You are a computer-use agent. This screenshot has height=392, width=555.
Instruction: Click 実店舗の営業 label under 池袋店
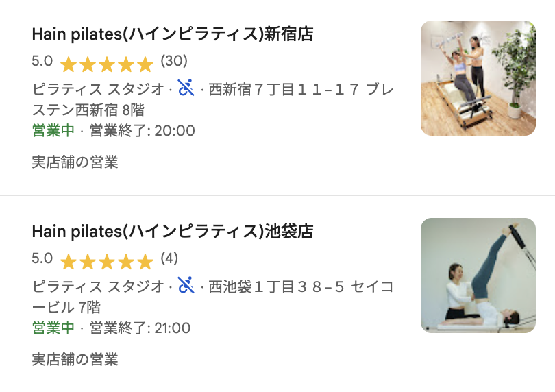click(x=75, y=358)
